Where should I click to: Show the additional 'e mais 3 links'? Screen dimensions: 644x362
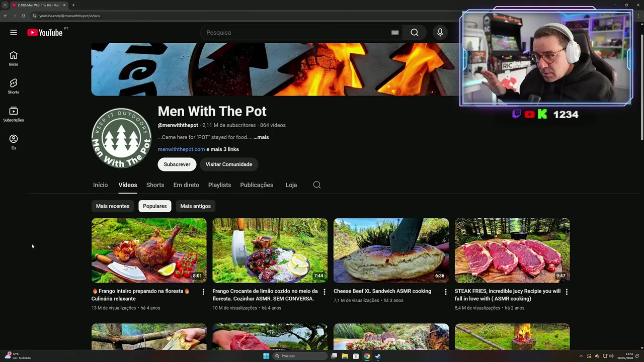click(222, 149)
